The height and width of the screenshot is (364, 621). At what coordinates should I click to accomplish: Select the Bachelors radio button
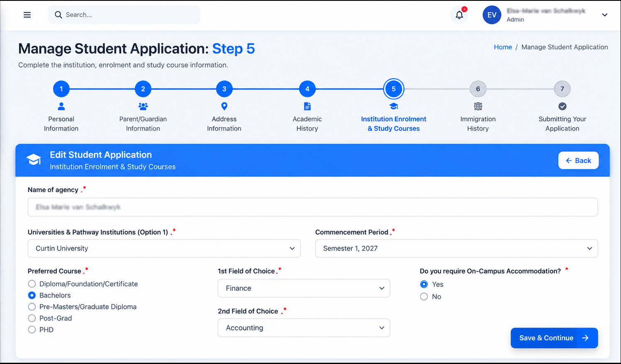coord(32,295)
